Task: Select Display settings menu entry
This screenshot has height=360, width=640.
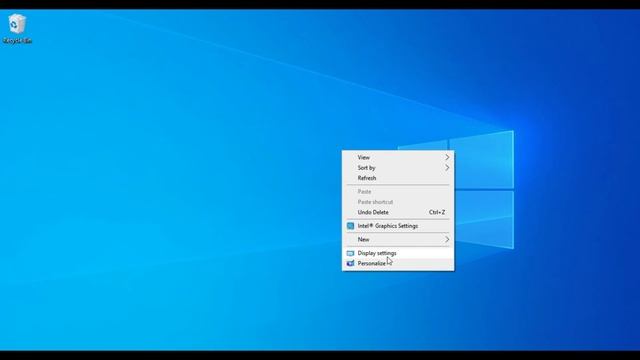Action: pos(398,253)
